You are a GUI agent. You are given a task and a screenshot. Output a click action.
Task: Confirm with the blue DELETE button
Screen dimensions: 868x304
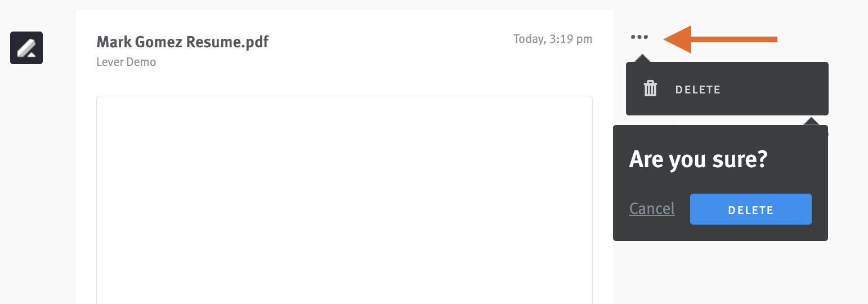(x=750, y=209)
